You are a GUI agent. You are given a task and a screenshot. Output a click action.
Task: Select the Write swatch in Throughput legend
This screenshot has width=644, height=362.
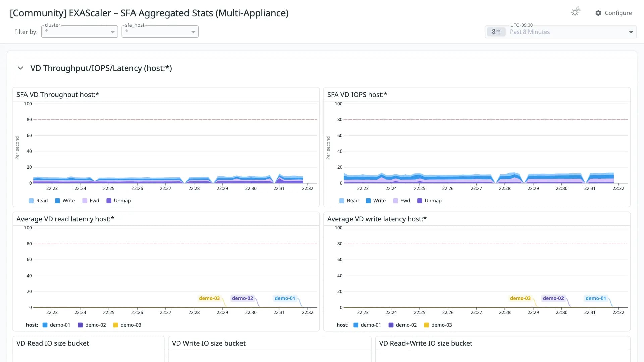pyautogui.click(x=57, y=201)
